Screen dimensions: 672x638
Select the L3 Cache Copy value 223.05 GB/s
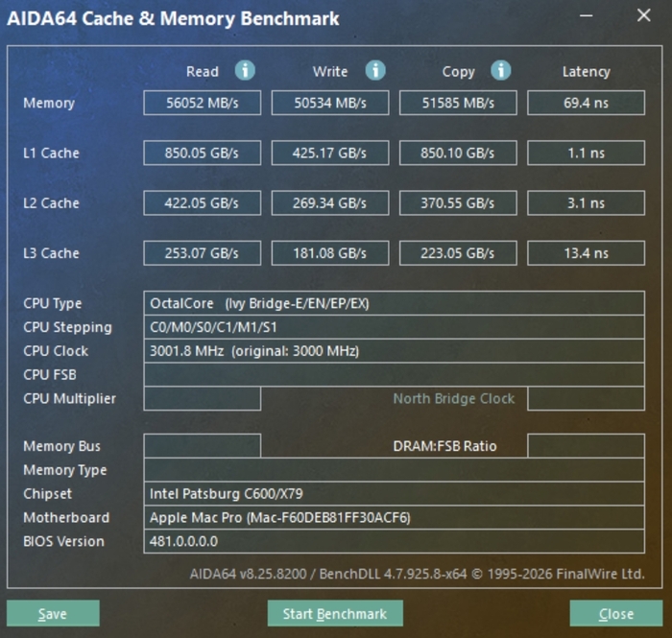[x=458, y=253]
